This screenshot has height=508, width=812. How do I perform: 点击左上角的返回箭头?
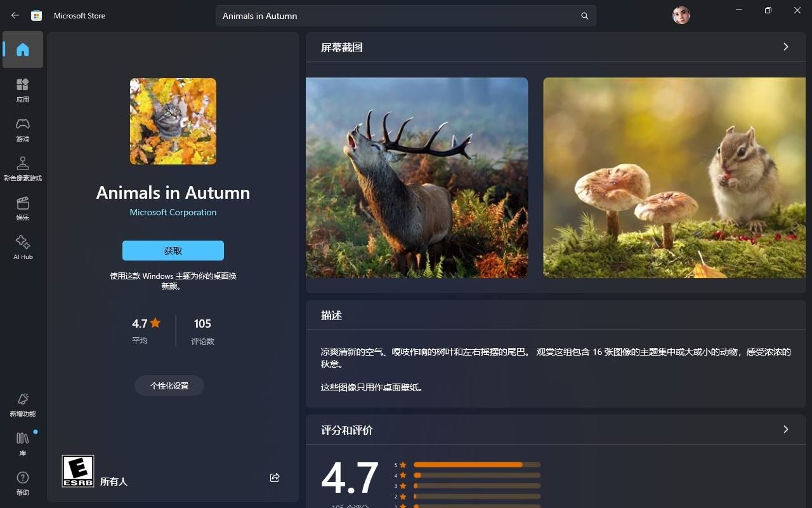14,15
